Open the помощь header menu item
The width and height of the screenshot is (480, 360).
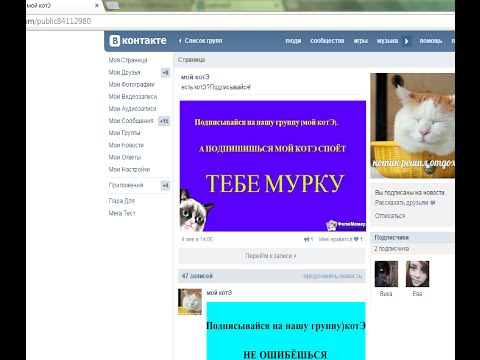pos(431,41)
